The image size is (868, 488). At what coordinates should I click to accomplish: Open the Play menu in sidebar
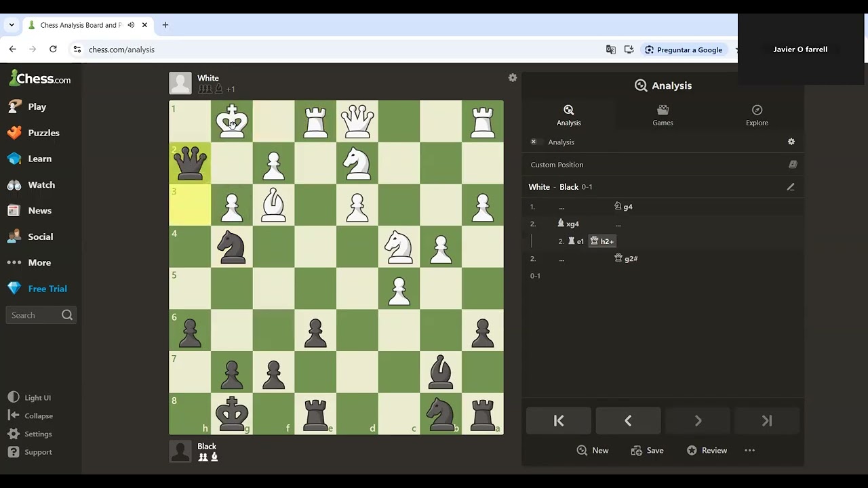coord(27,106)
